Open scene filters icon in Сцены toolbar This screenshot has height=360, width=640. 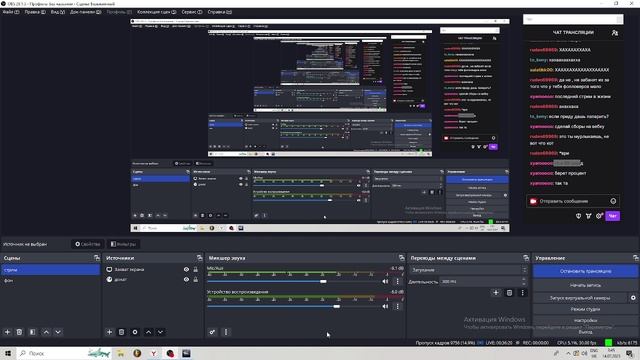(33, 332)
